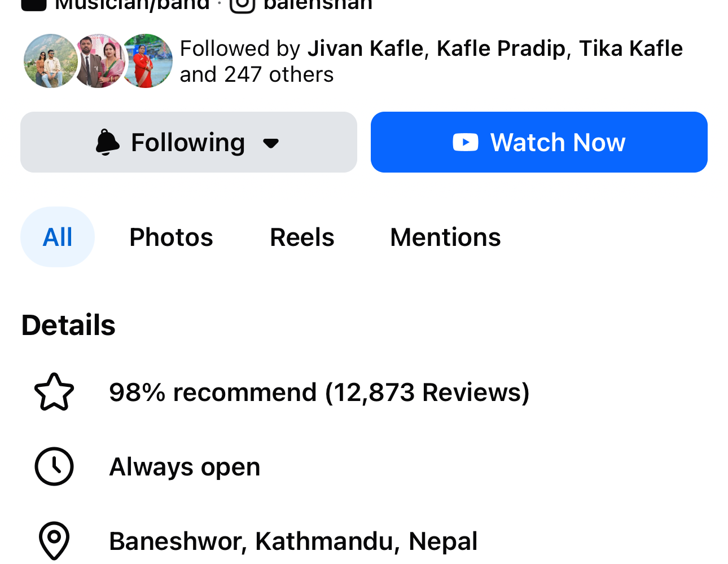Screen dimensions: 728x564
Task: Open the 98% recommend reviews text
Action: (319, 392)
